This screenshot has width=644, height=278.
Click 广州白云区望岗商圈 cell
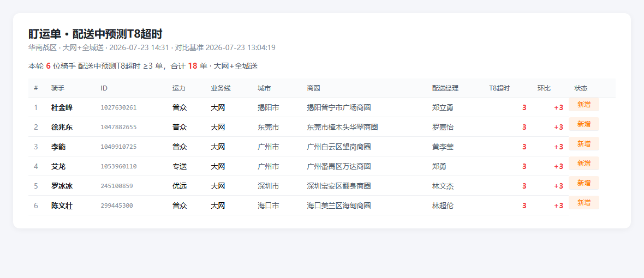(339, 147)
